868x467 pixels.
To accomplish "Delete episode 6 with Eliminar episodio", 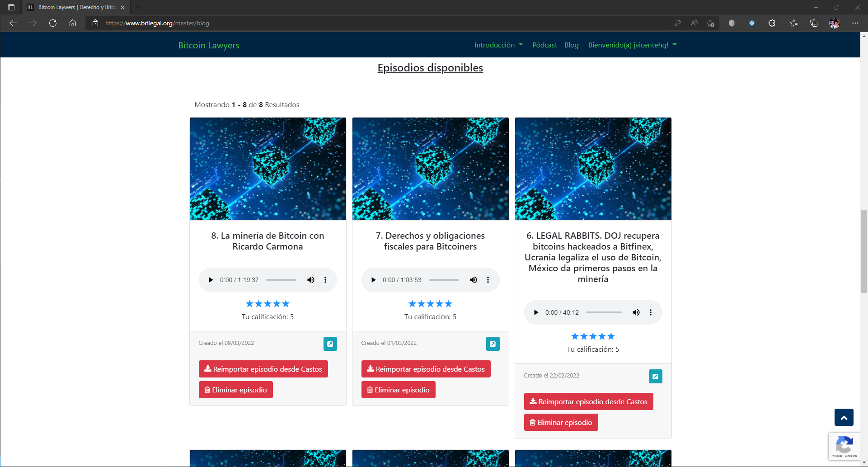I will 561,422.
